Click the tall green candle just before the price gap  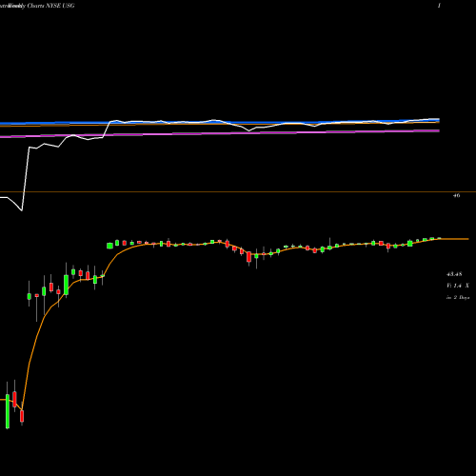[66, 285]
